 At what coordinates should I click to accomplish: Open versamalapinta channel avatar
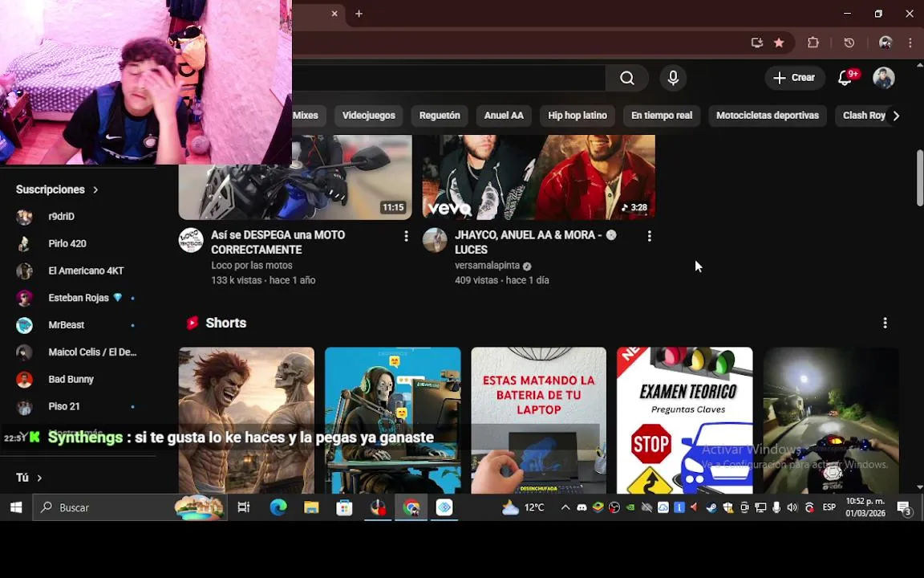435,240
